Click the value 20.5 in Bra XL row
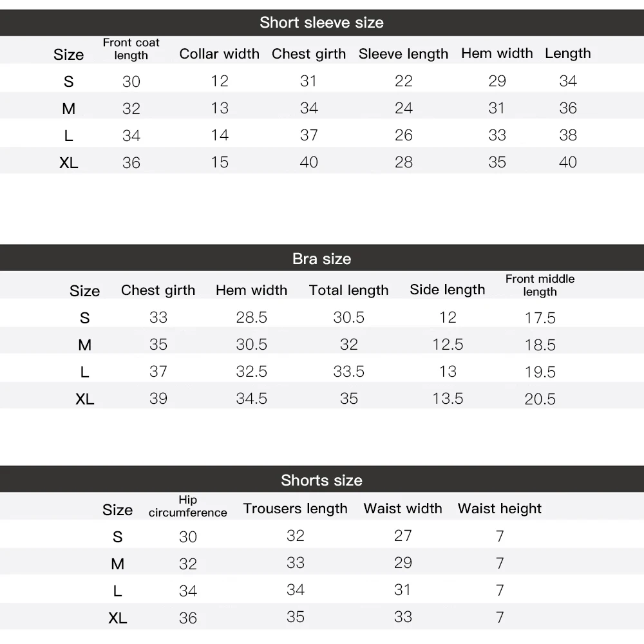 click(540, 399)
